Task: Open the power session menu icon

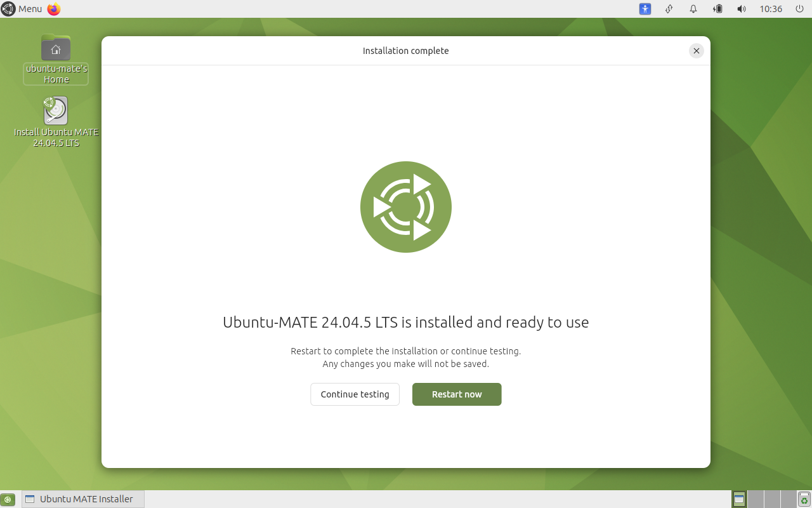Action: (799, 9)
